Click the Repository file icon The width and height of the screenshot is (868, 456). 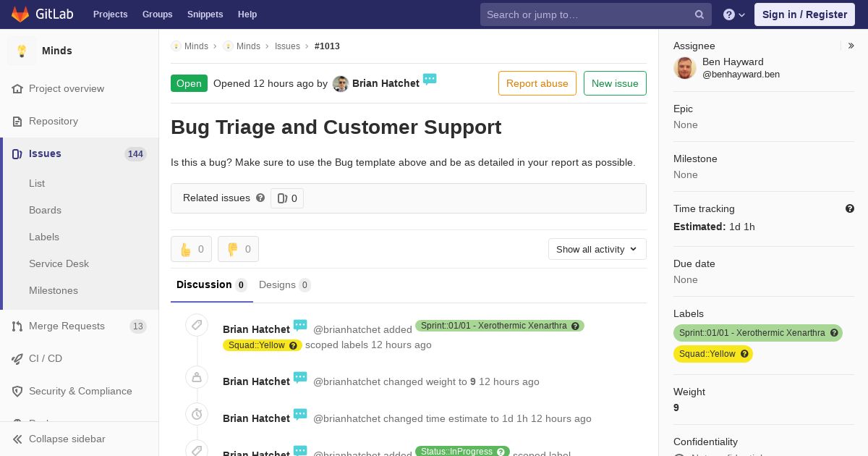click(x=17, y=121)
